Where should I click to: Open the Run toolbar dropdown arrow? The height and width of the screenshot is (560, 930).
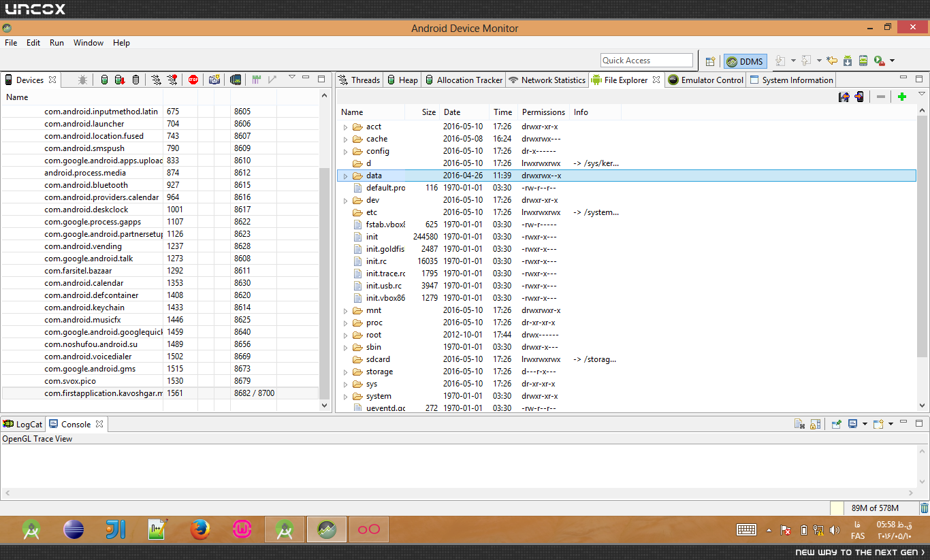click(x=892, y=61)
